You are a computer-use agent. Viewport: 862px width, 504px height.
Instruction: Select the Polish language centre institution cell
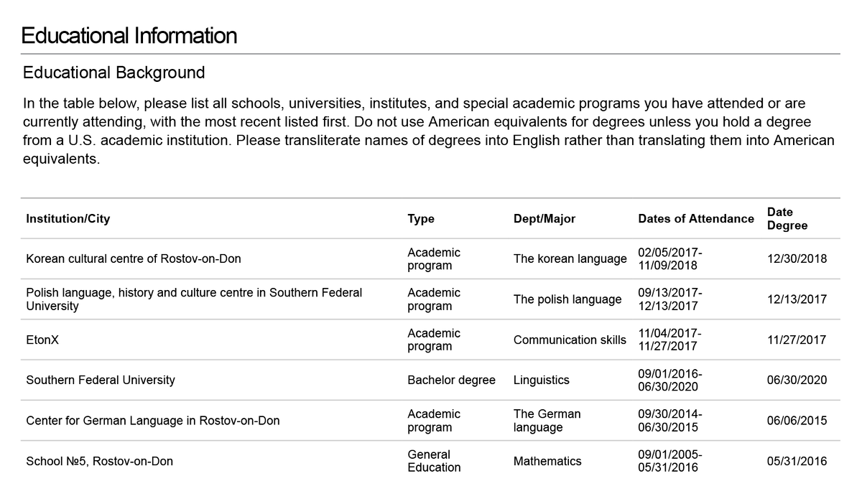194,299
